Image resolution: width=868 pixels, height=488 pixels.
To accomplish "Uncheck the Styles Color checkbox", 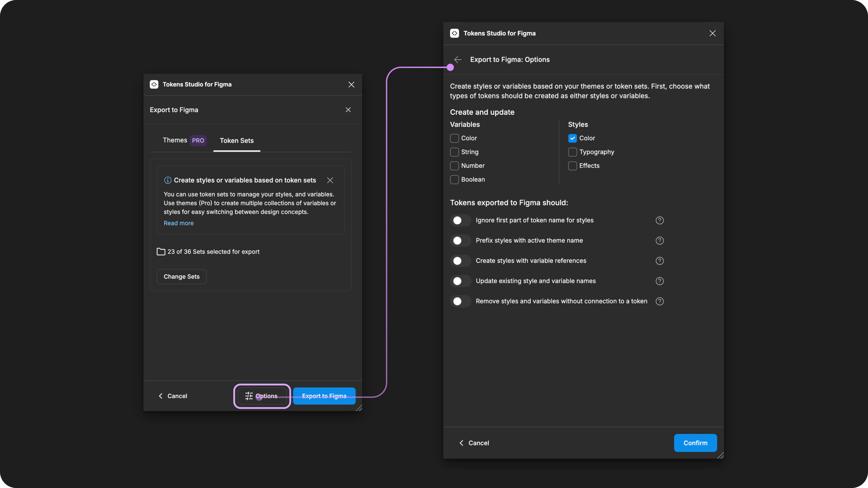I will [x=572, y=138].
